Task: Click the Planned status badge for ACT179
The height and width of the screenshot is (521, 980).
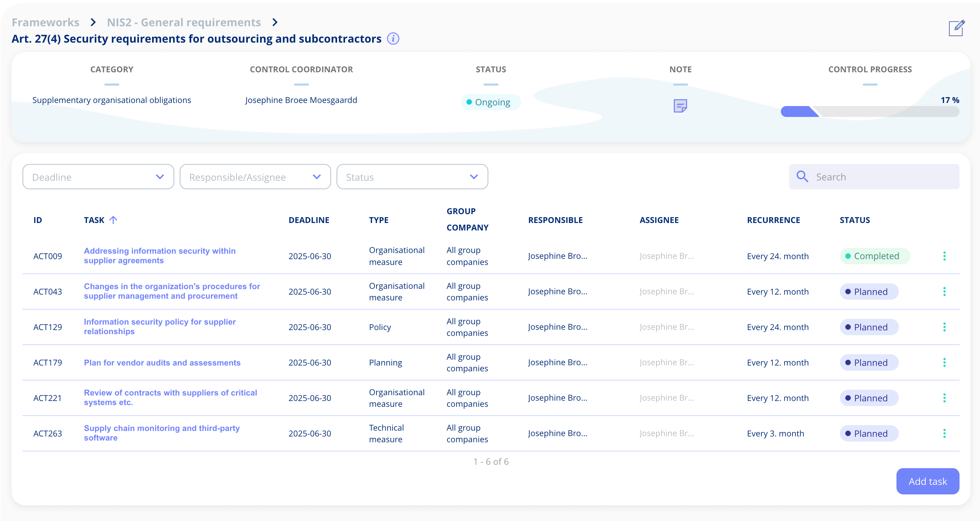Action: (x=869, y=362)
